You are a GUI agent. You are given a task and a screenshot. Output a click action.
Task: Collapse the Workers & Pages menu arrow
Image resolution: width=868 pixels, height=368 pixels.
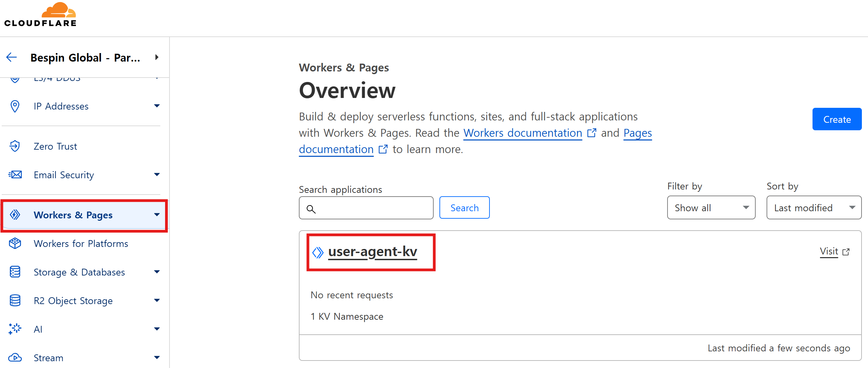[x=157, y=215]
